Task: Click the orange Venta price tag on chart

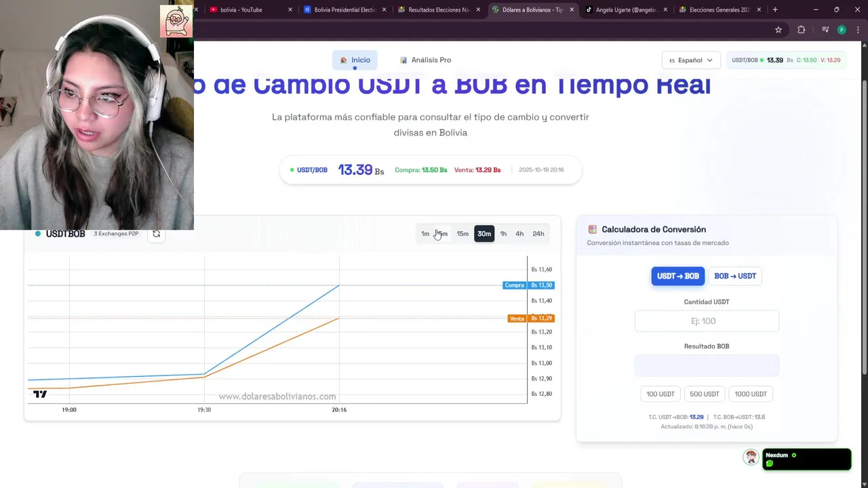Action: pyautogui.click(x=531, y=319)
